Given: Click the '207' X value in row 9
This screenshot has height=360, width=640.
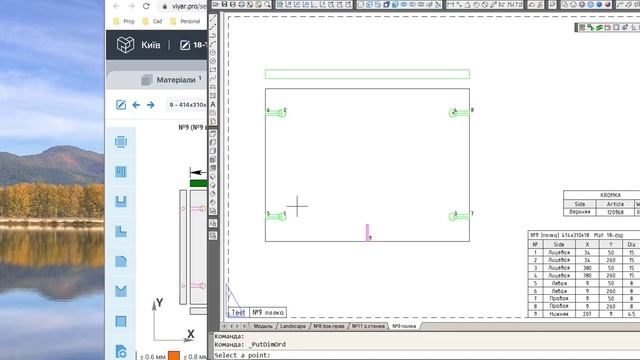Looking at the screenshot, I should [587, 314].
